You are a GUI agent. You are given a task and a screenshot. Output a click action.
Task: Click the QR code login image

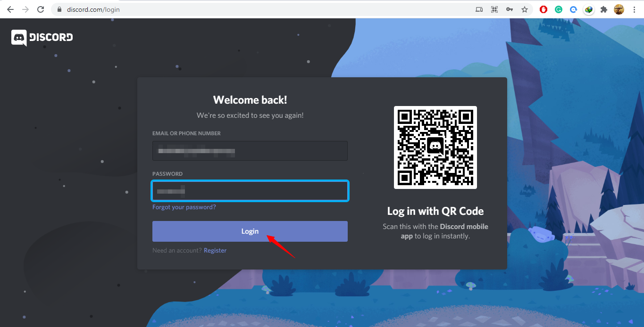(x=435, y=147)
